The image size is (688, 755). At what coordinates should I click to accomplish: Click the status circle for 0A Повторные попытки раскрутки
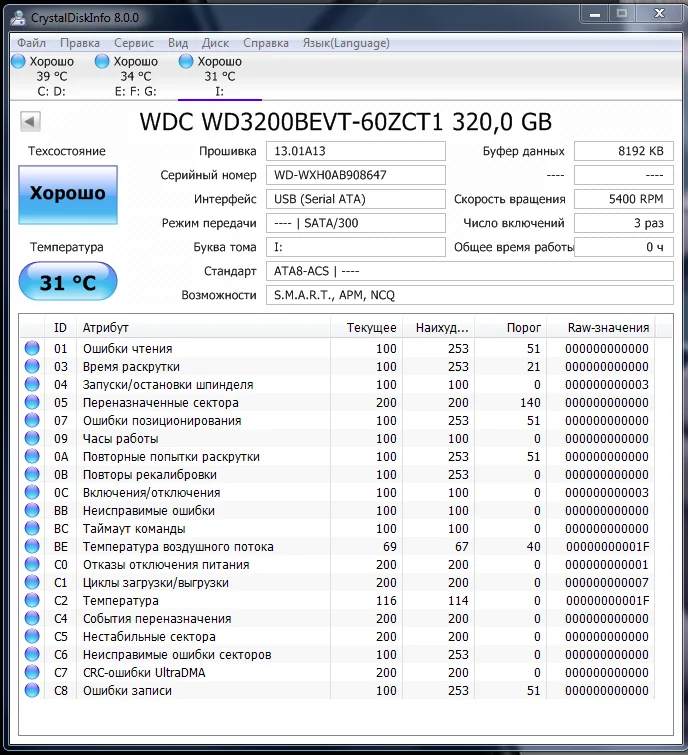click(x=32, y=456)
